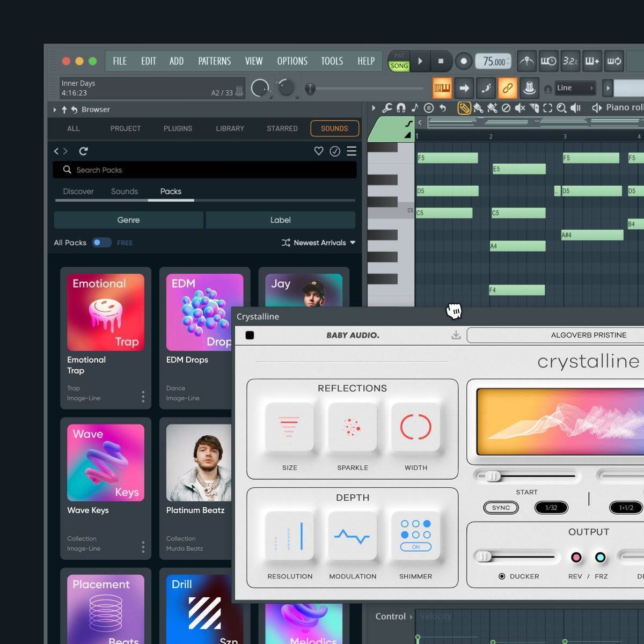Open the Line snap selector dropdown
Image resolution: width=644 pixels, height=644 pixels.
(575, 88)
